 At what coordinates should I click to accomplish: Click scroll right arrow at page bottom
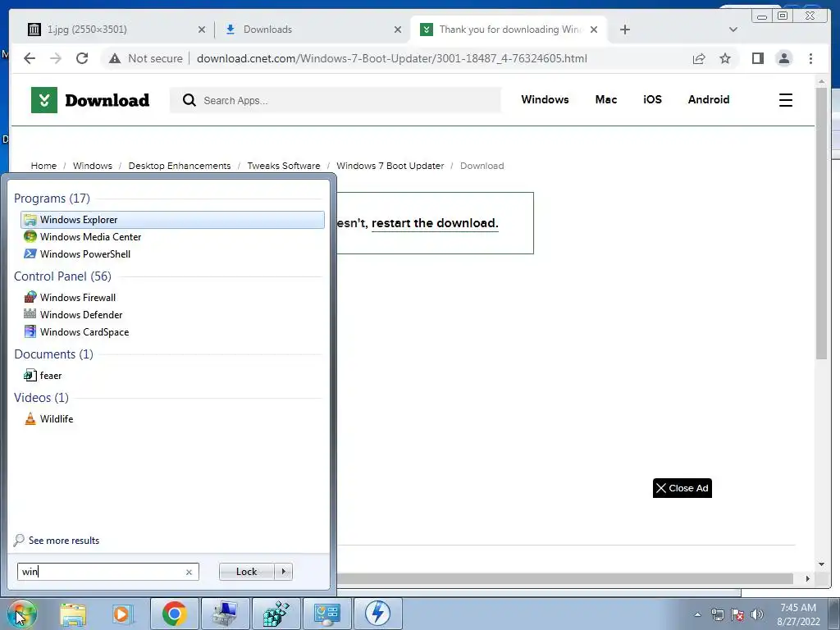[x=807, y=578]
